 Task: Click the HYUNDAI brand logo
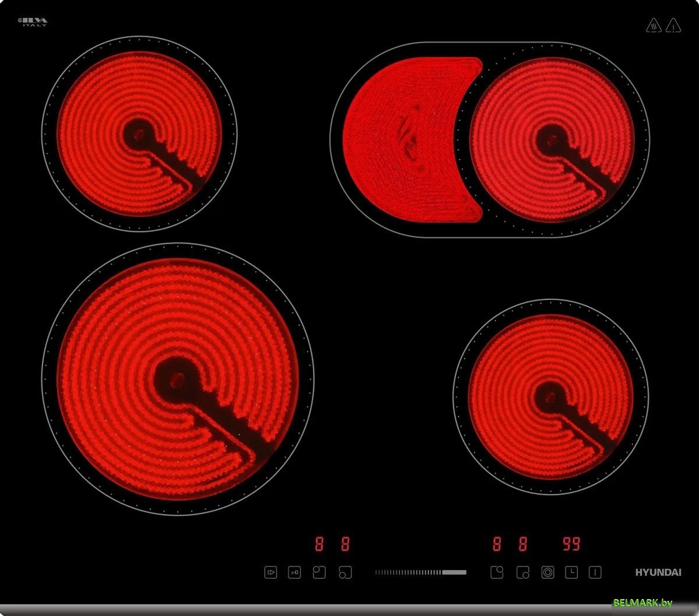(x=658, y=572)
